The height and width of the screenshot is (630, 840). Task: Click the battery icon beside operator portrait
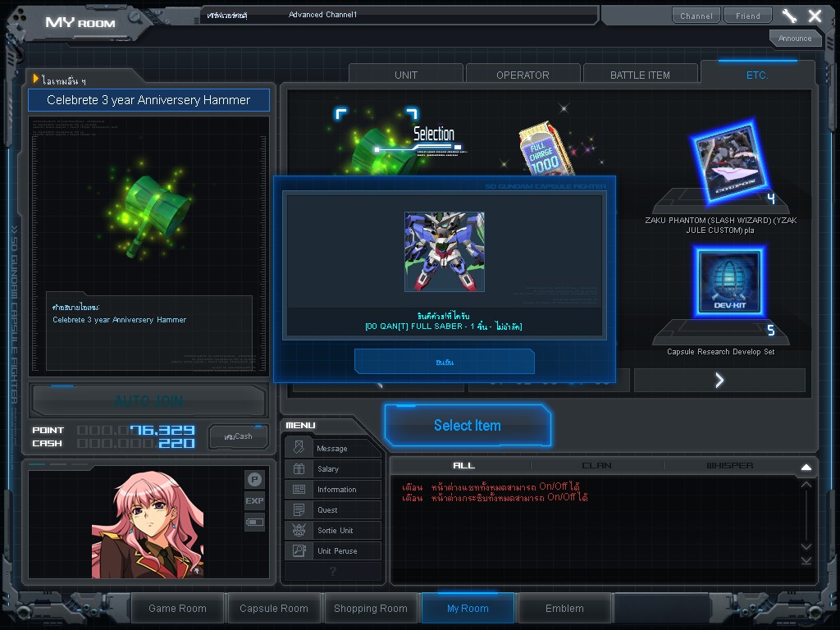pyautogui.click(x=254, y=522)
